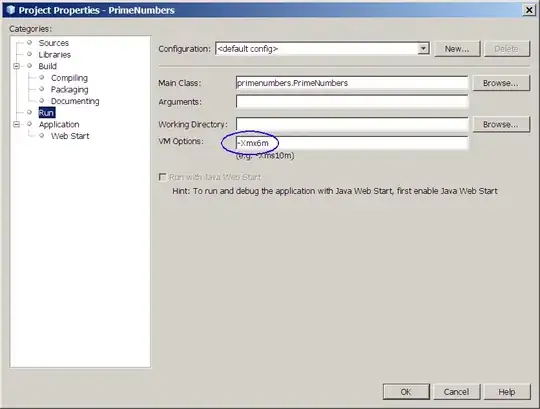Screen dimensions: 540x409
Task: Select the Run category
Action: tap(46, 113)
